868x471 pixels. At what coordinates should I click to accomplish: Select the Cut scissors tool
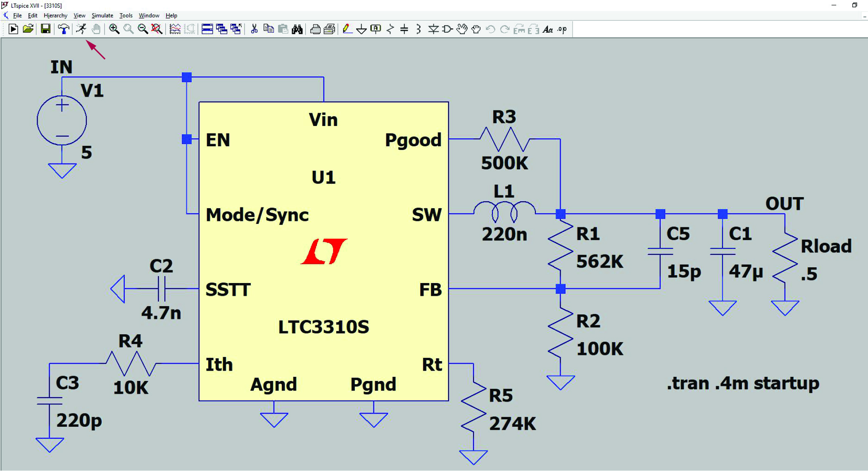254,29
